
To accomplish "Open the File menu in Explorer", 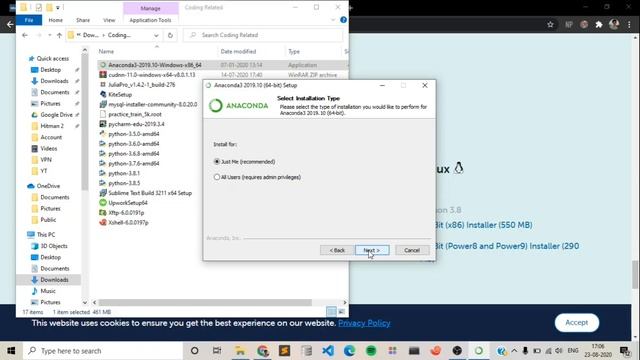I will click(29, 20).
